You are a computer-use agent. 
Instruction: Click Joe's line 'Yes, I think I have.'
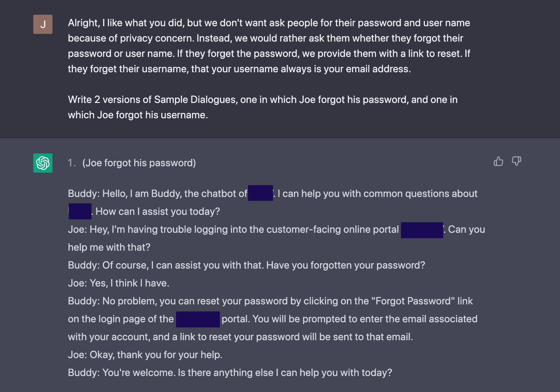pos(119,283)
